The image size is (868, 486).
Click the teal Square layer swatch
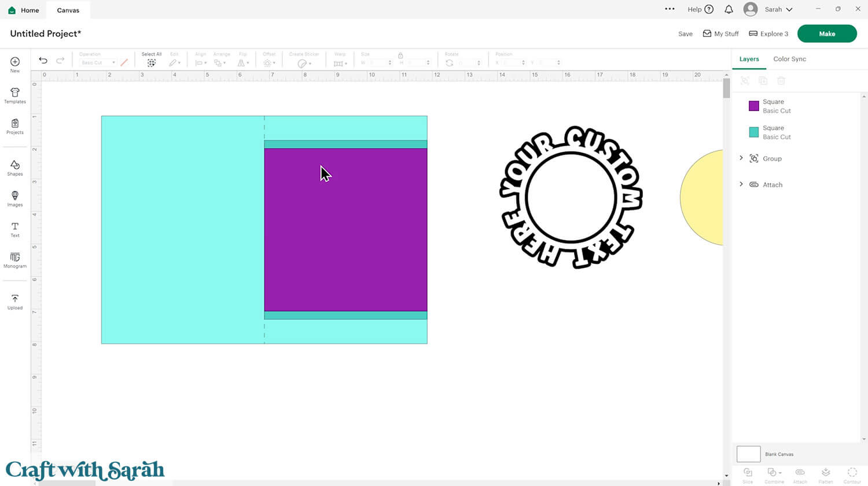point(753,132)
